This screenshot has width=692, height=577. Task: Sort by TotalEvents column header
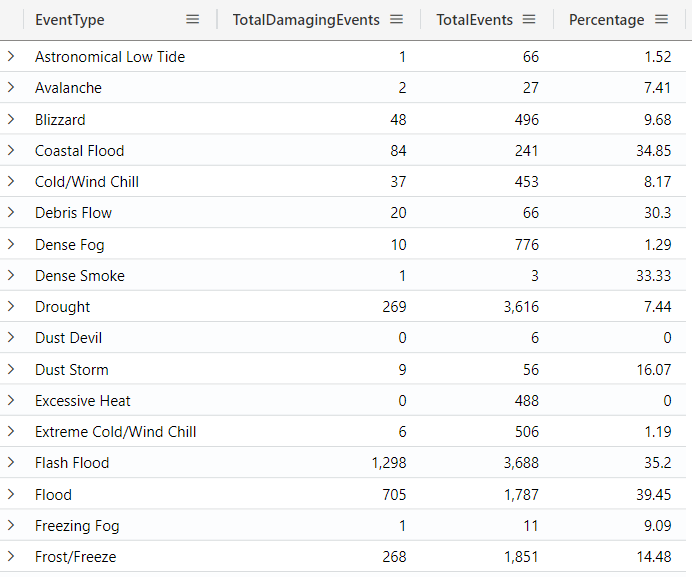(474, 20)
